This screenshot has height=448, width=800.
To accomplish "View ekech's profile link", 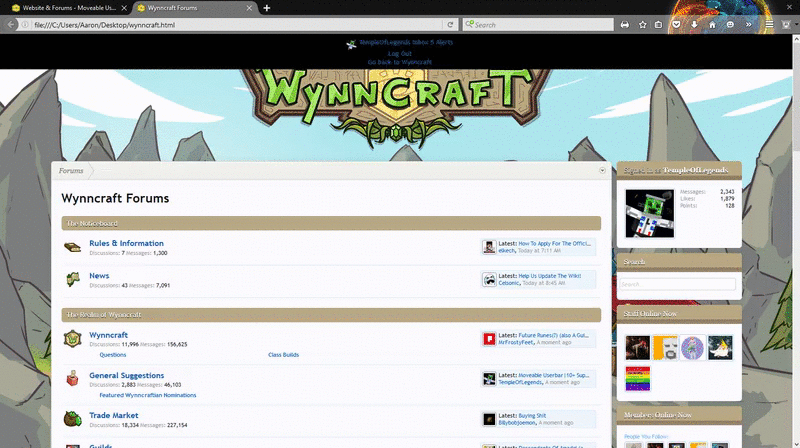I will point(507,251).
